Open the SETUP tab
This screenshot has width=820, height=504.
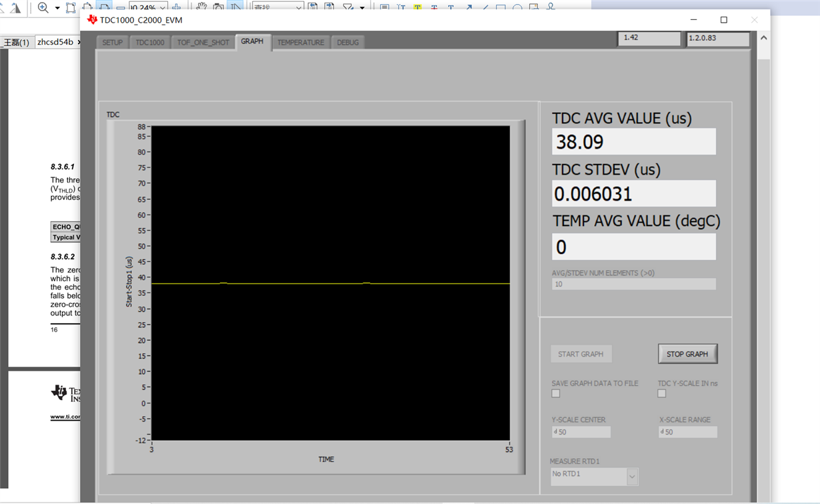click(112, 42)
